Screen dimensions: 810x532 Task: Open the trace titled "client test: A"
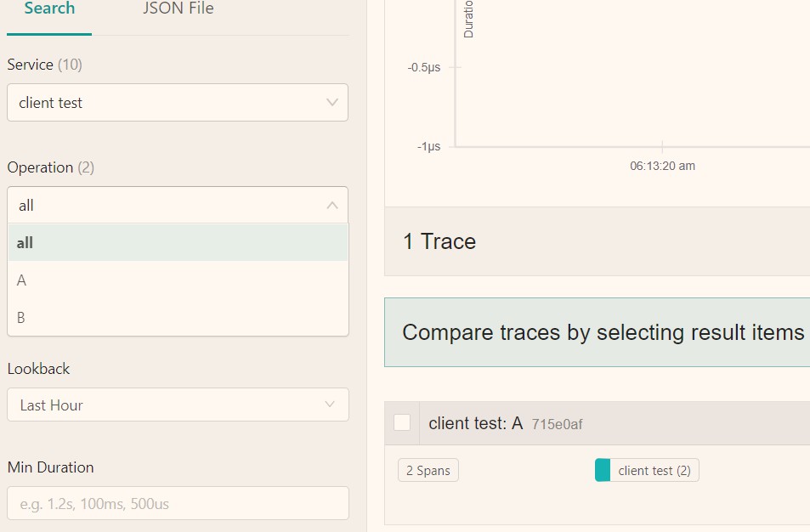[475, 423]
